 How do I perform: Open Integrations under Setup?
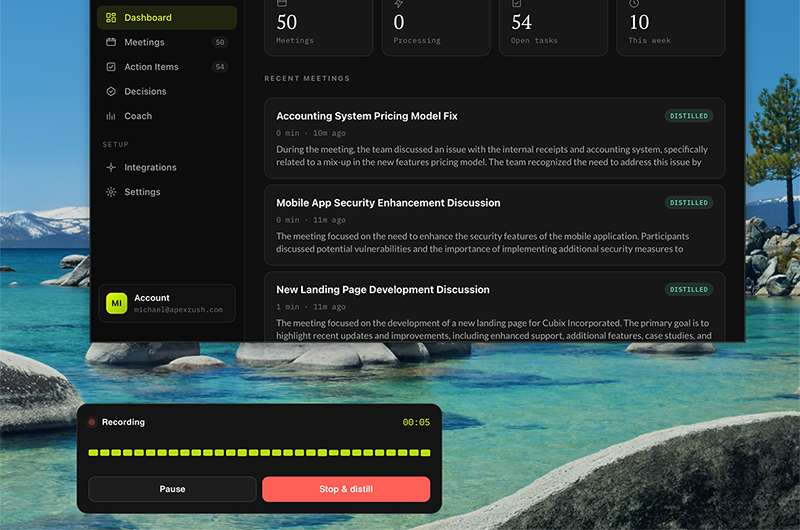point(167,167)
